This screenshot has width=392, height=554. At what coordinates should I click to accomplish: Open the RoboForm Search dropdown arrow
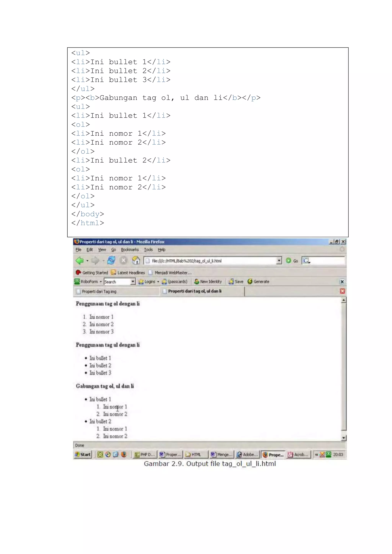click(x=133, y=282)
